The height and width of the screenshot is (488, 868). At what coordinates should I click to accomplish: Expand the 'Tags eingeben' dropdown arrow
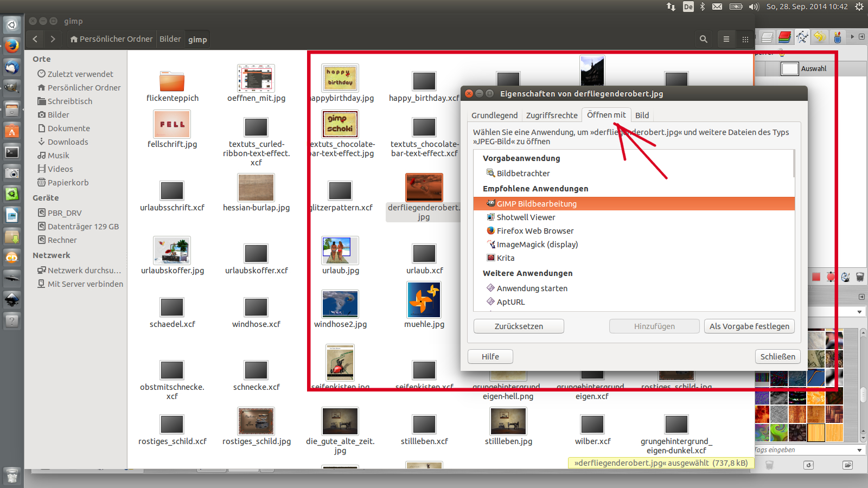[x=859, y=450]
